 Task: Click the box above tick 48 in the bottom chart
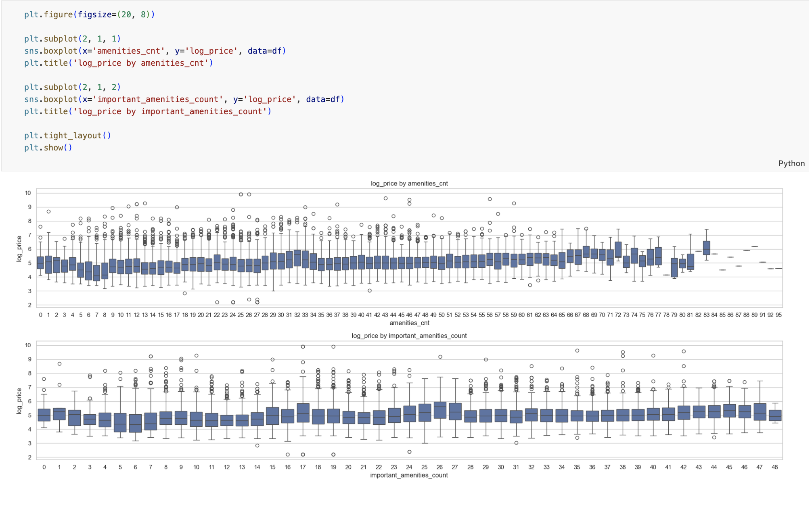coord(775,415)
